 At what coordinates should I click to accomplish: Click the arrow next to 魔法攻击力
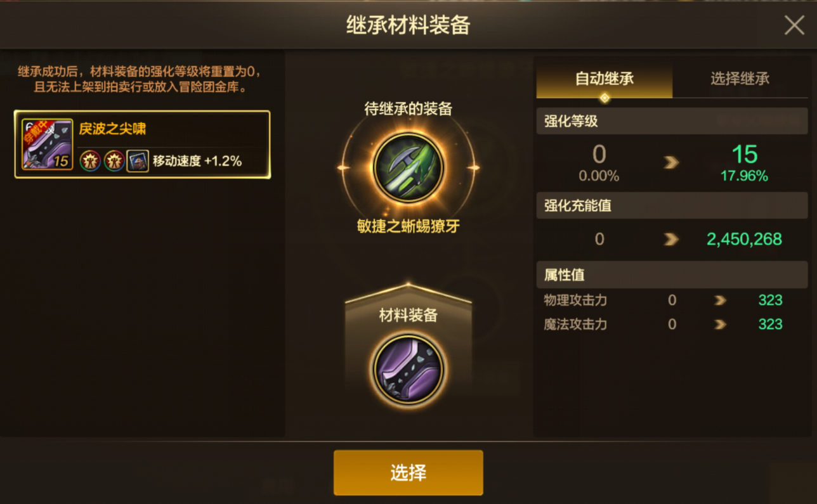pos(720,325)
